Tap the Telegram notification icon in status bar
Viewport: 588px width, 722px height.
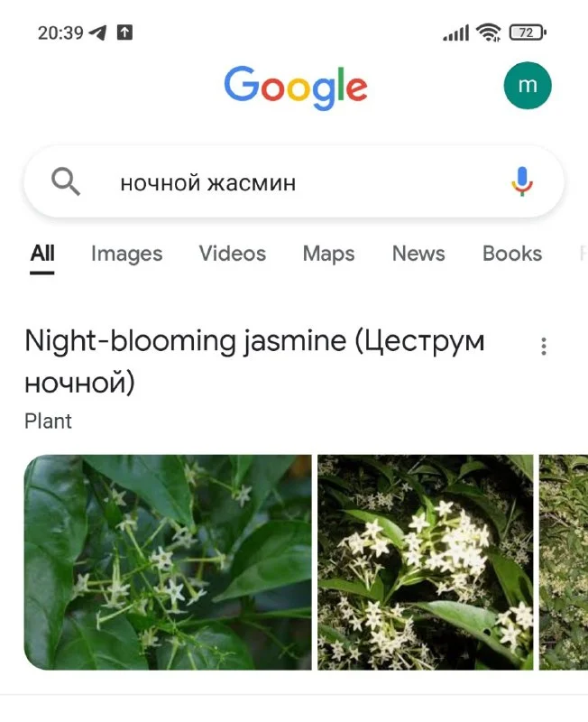[97, 32]
